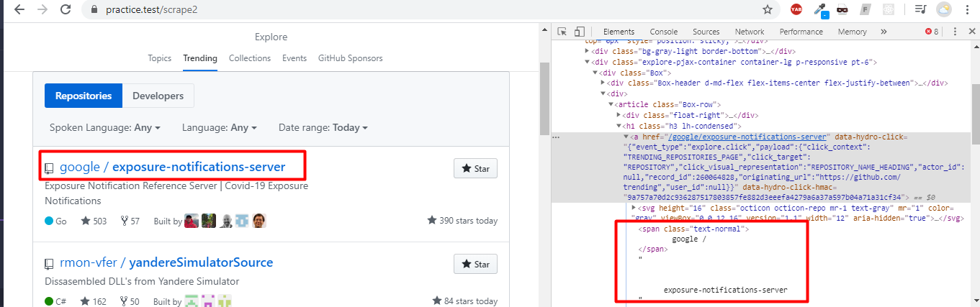Screen dimensions: 980x307
Task: Open the DevTools customize three-dot menu
Action: [955, 32]
